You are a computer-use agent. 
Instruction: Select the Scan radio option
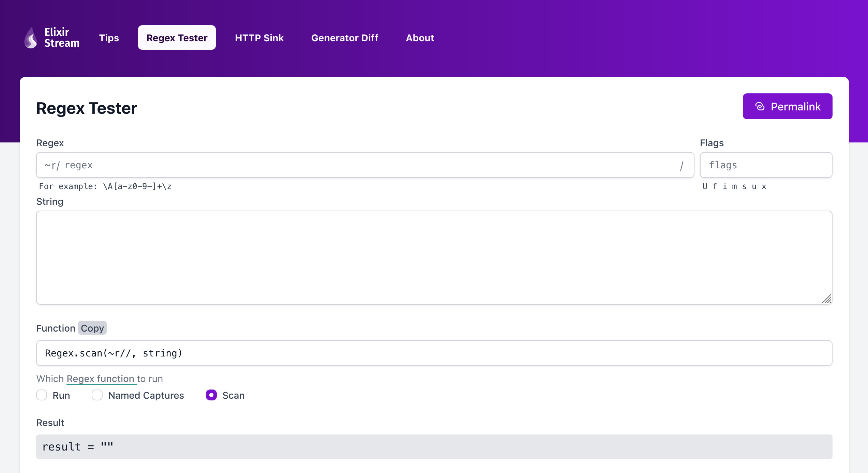point(211,395)
